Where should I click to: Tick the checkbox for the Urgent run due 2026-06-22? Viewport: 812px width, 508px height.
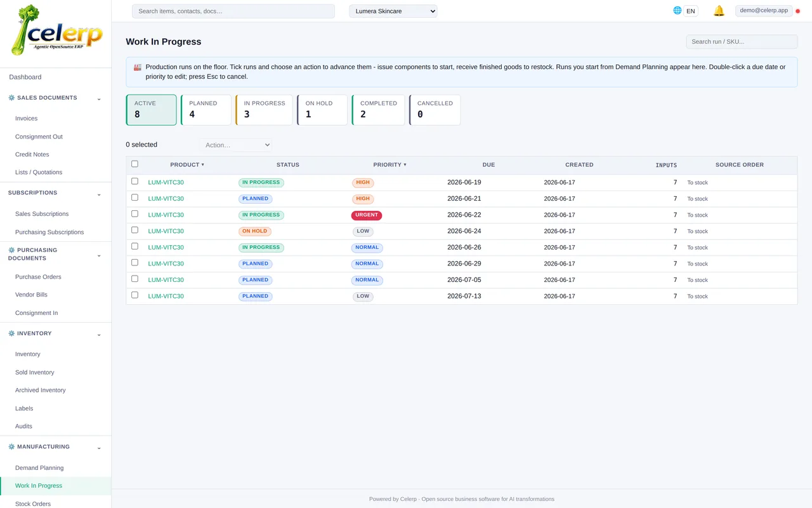point(134,213)
